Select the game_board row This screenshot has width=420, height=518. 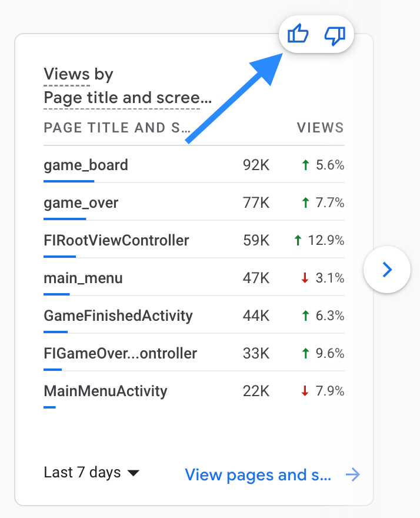tap(194, 164)
